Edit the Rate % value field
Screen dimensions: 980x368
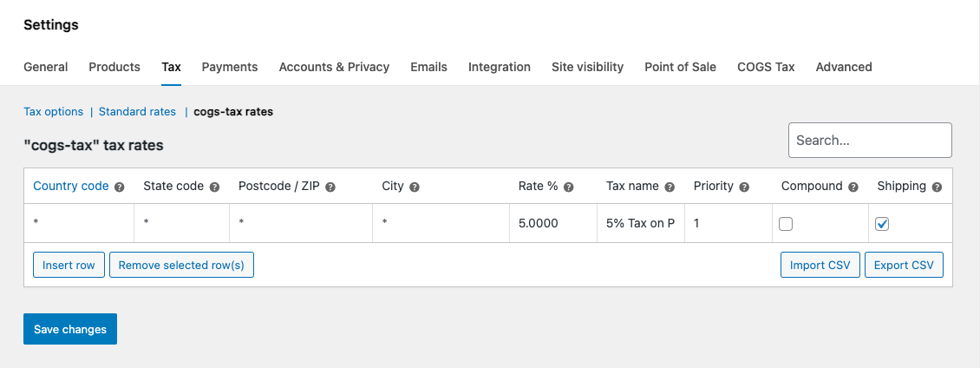(552, 223)
